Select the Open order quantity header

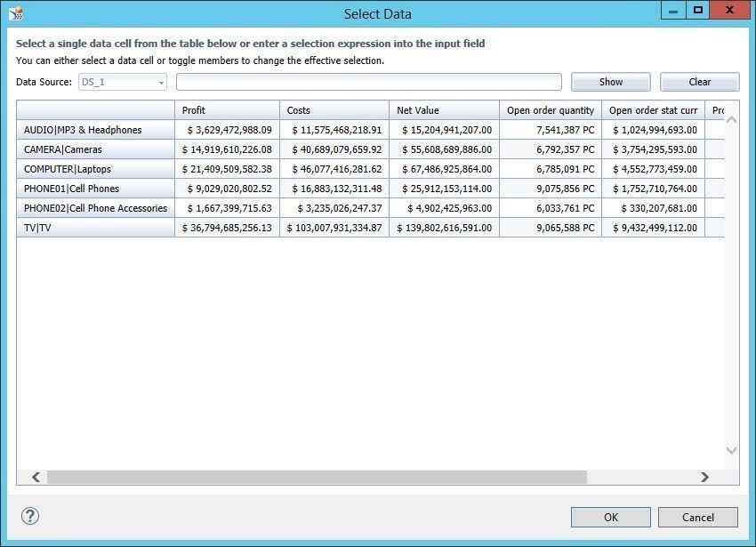click(550, 110)
